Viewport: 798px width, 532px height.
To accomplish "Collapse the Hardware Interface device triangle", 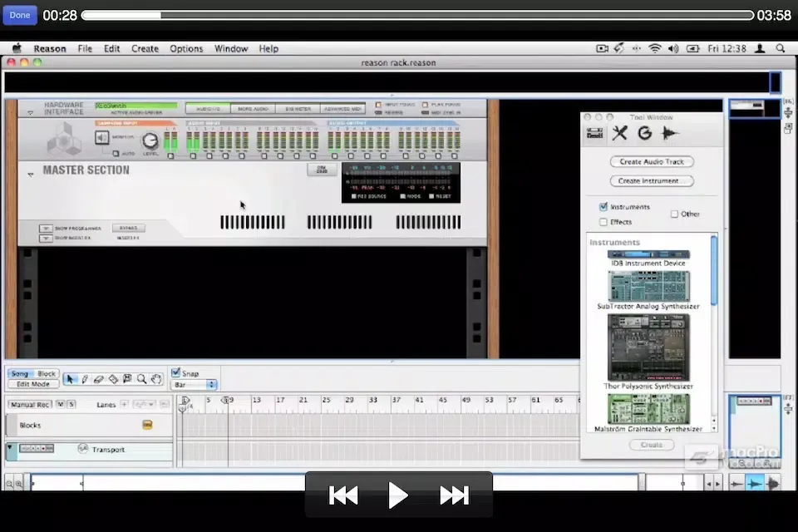I will coord(31,112).
